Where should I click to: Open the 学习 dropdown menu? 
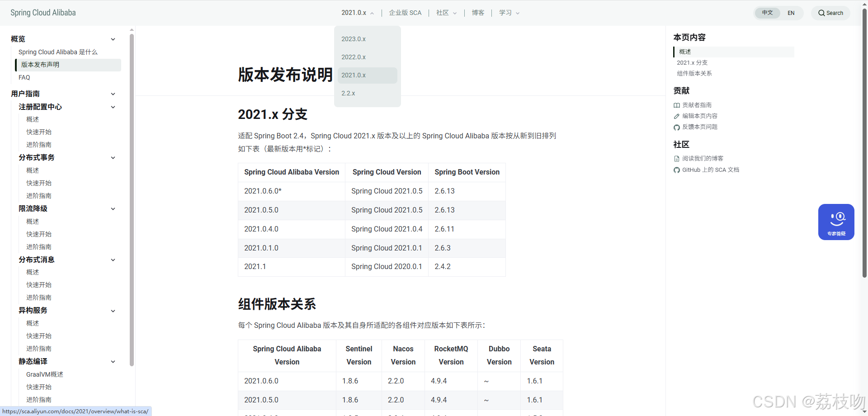(x=509, y=13)
